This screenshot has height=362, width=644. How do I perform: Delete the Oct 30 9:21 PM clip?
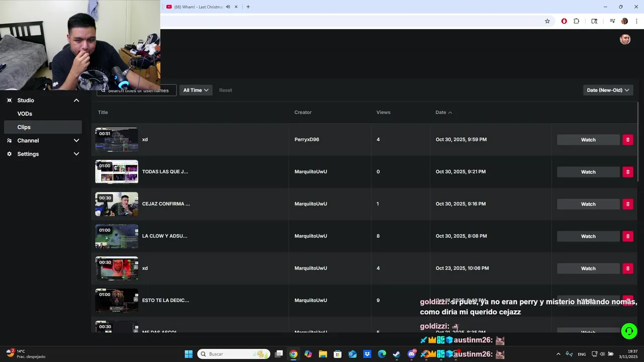pos(627,172)
